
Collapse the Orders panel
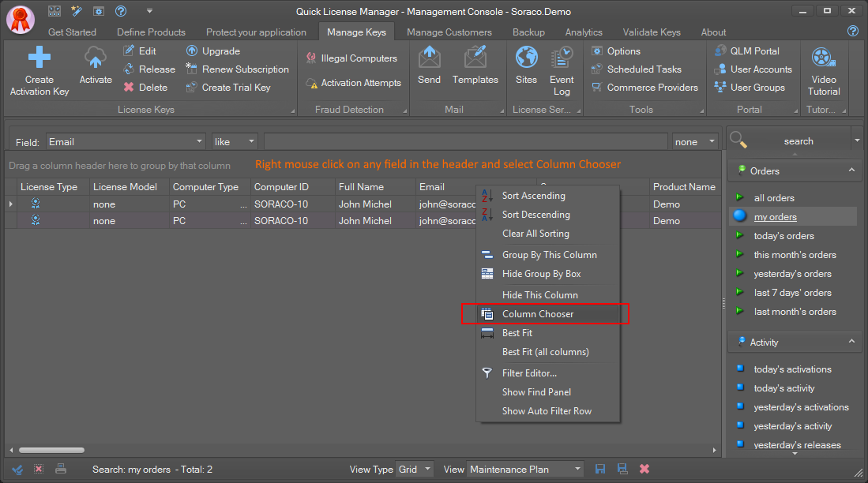pyautogui.click(x=851, y=170)
